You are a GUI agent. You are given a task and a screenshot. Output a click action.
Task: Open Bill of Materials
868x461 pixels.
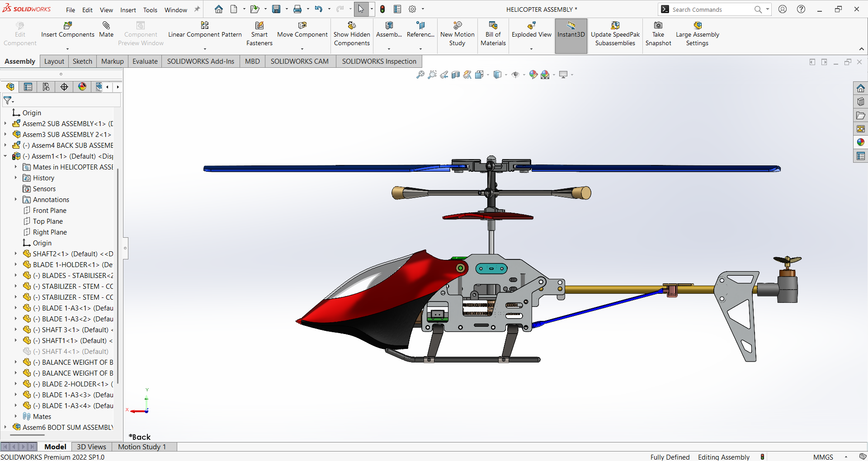pyautogui.click(x=493, y=26)
